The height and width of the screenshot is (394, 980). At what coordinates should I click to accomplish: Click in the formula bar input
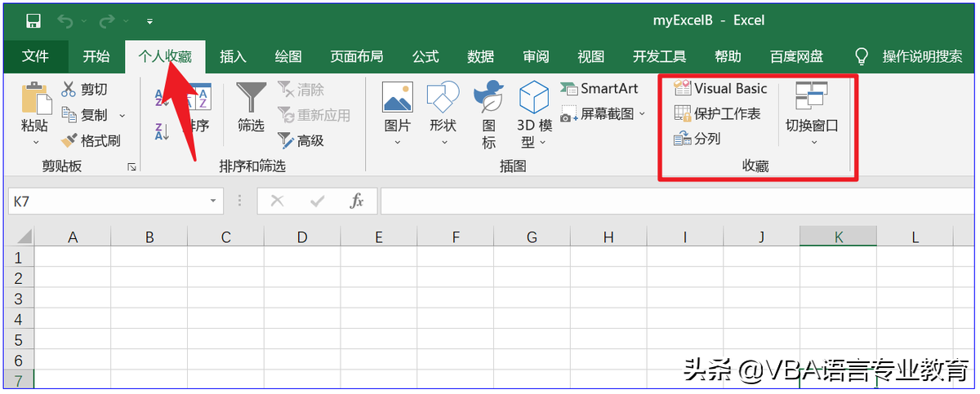[676, 201]
